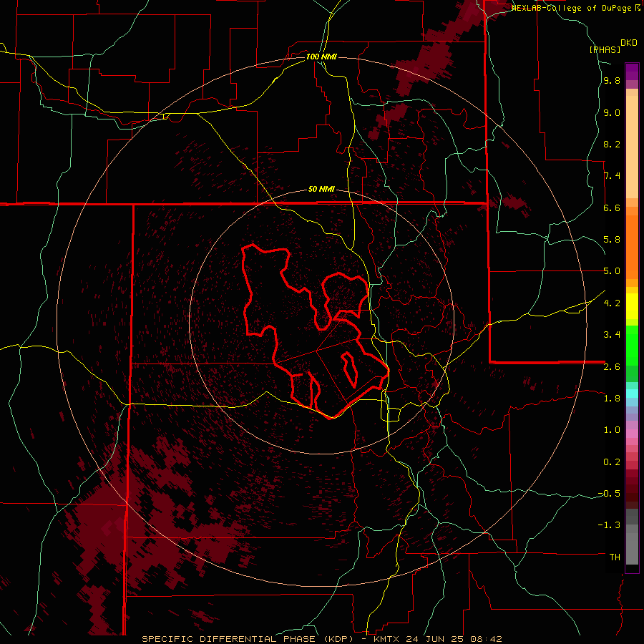Select the 8.2 scale label
644x644 pixels.
click(x=612, y=144)
